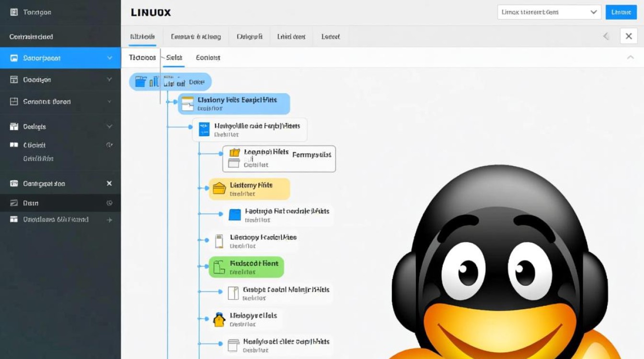
Task: Click the green file icon in the green flowchart node
Action: [x=218, y=267]
